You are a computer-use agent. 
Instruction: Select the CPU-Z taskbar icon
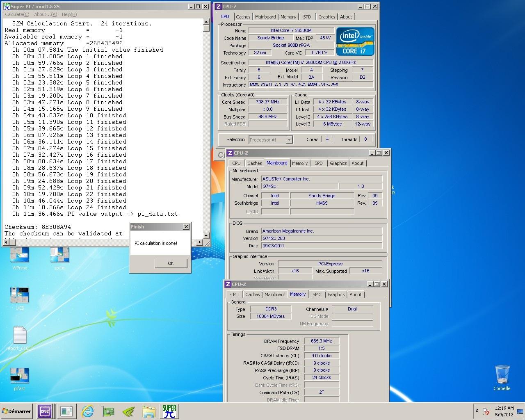click(x=45, y=411)
